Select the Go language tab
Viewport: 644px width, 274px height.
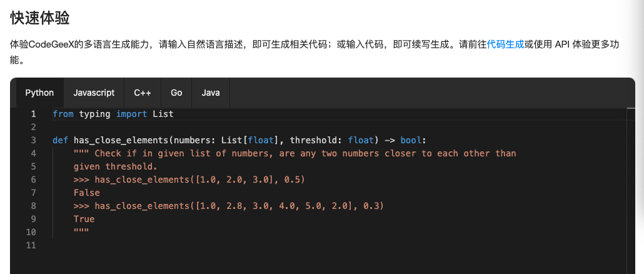pyautogui.click(x=176, y=93)
